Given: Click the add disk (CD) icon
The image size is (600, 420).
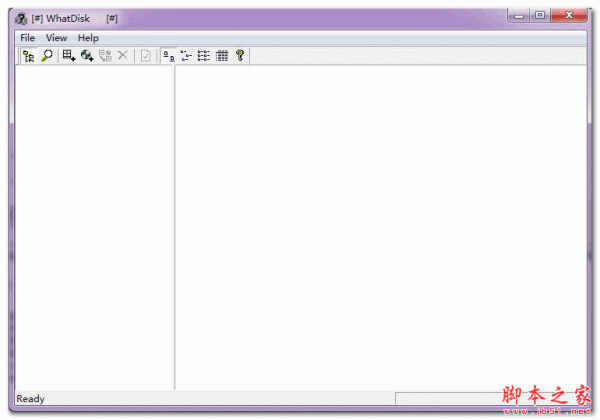Looking at the screenshot, I should (x=87, y=56).
